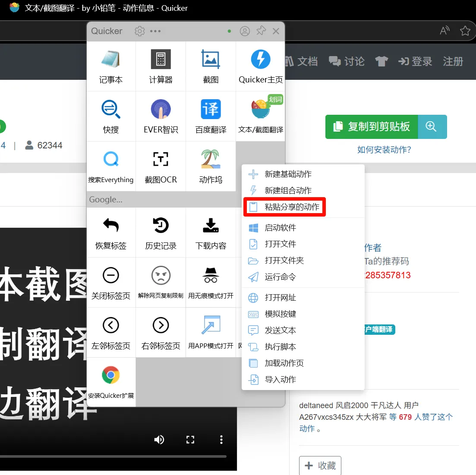Open the 记事本 notepad action
The image size is (476, 475).
coord(111,66)
